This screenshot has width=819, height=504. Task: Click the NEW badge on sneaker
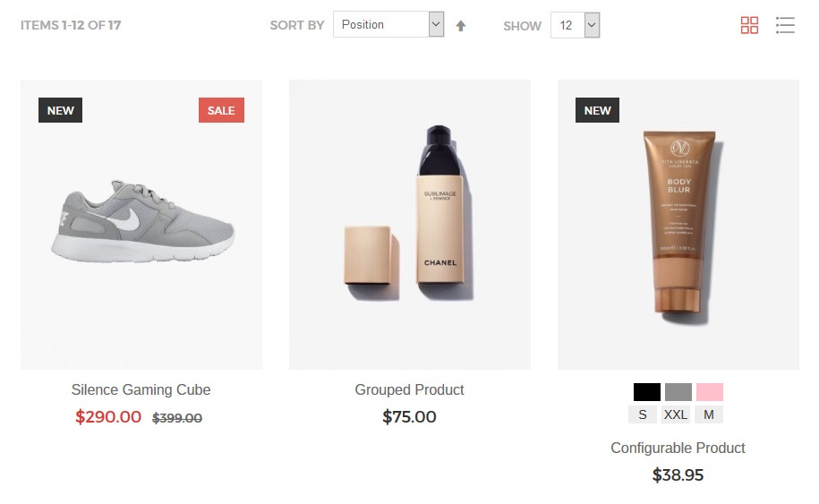coord(60,110)
